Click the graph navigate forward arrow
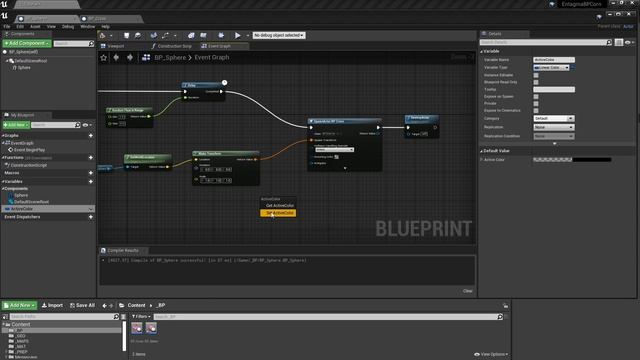Screen dimensions: 640x360 (x=130, y=58)
